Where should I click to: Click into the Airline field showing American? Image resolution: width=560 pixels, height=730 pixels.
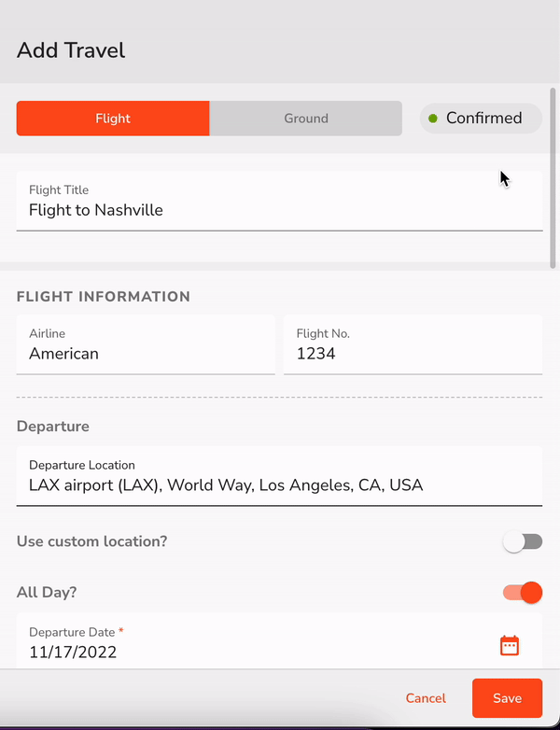(146, 344)
